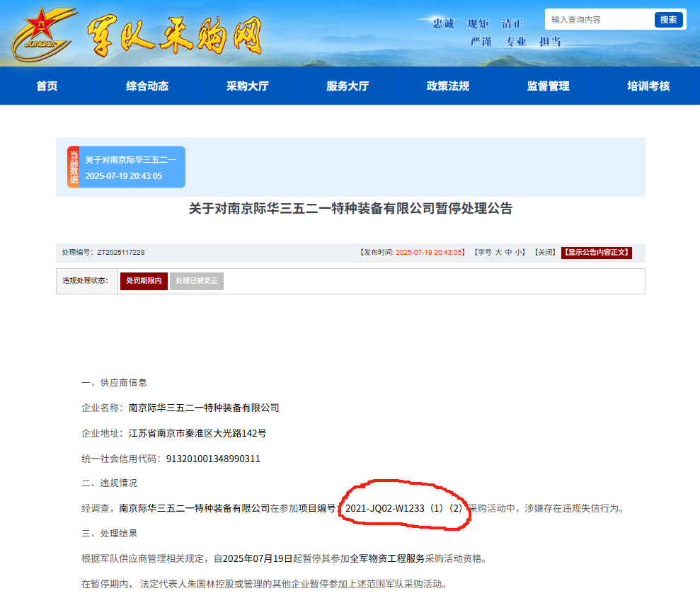The width and height of the screenshot is (700, 615).
Task: Open the 政策法规 menu item
Action: pos(448,86)
